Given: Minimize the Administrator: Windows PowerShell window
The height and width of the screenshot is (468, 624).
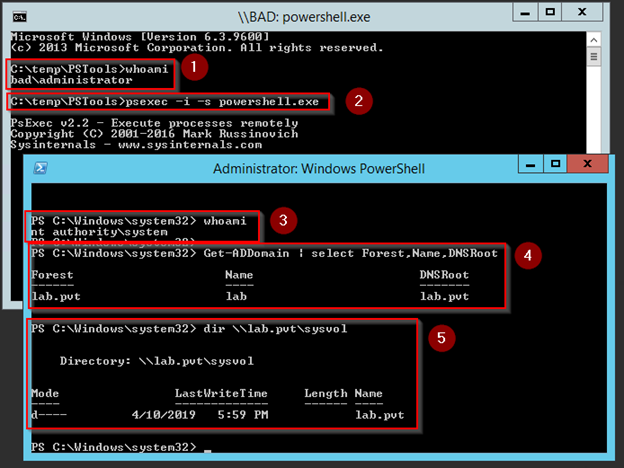Looking at the screenshot, I should (x=530, y=164).
